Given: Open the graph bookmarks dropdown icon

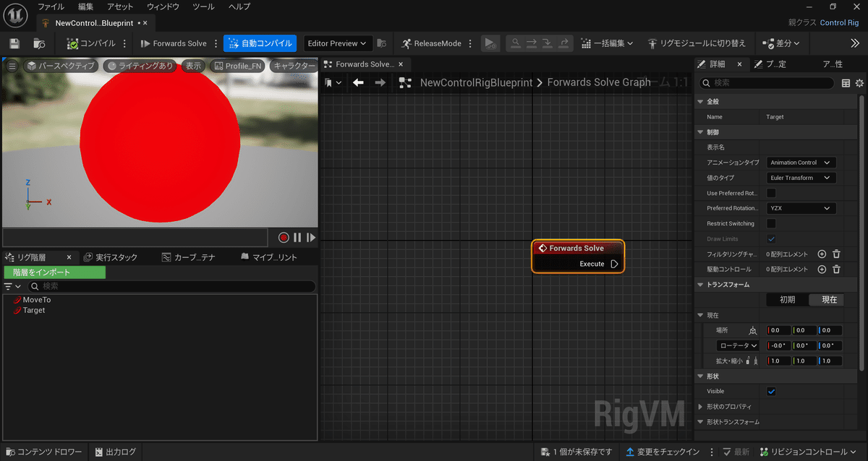Looking at the screenshot, I should tap(333, 83).
